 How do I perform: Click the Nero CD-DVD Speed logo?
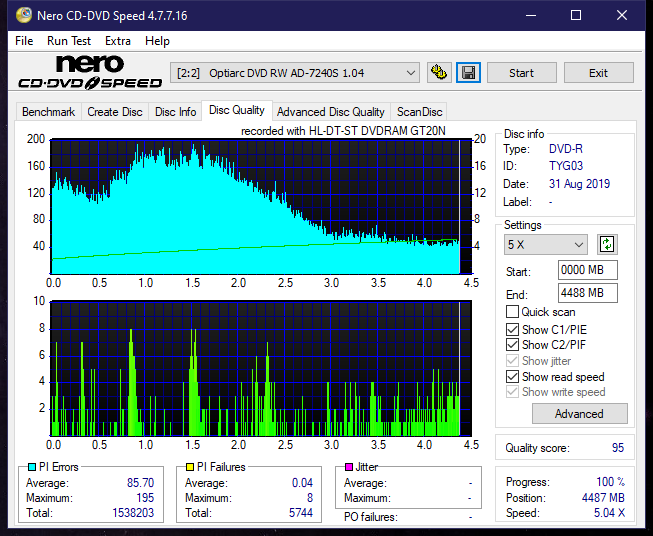90,73
